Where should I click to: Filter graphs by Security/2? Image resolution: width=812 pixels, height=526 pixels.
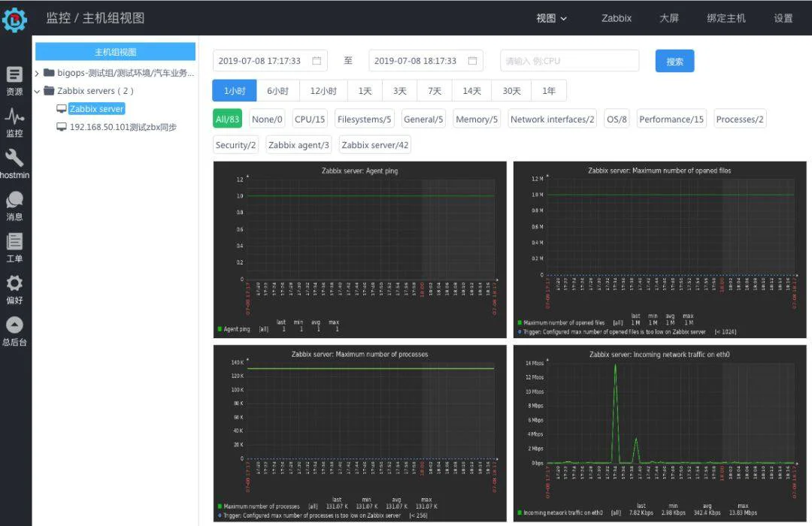click(235, 145)
